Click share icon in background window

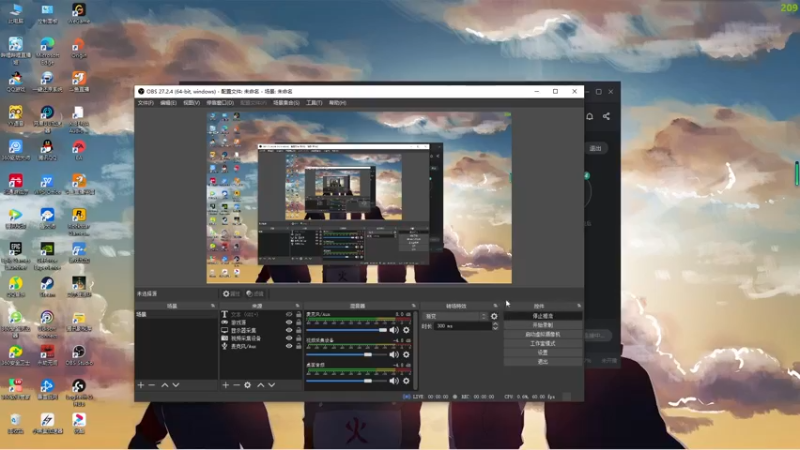[606, 116]
